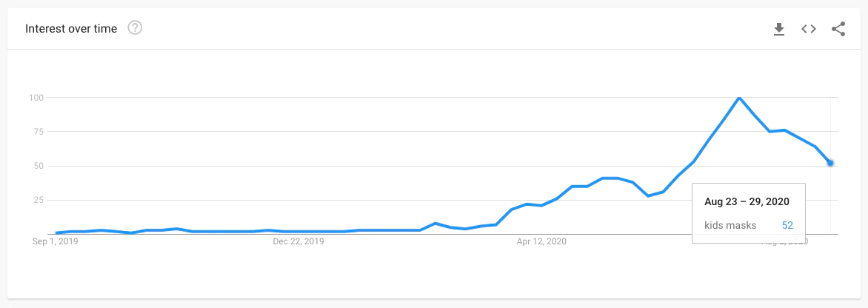
Task: Click the "Sep 1, 2019" axis label
Action: coord(56,241)
